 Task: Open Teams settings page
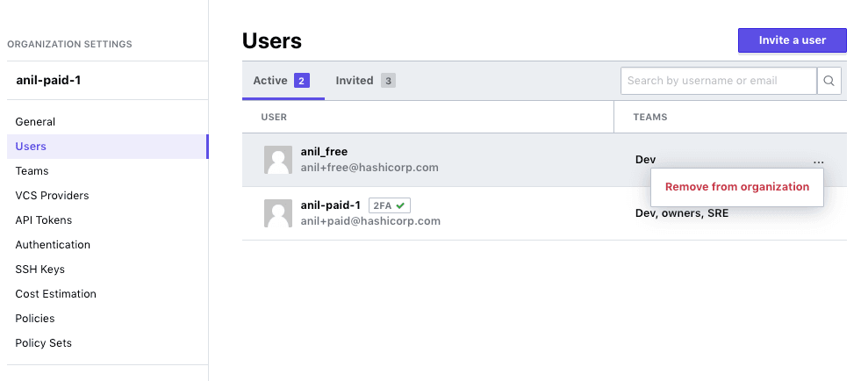[32, 171]
